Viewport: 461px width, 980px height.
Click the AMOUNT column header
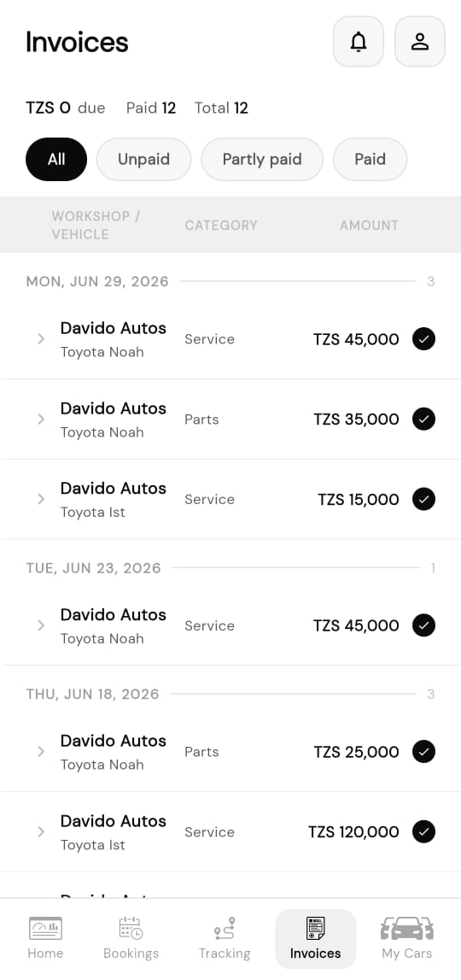(x=369, y=225)
